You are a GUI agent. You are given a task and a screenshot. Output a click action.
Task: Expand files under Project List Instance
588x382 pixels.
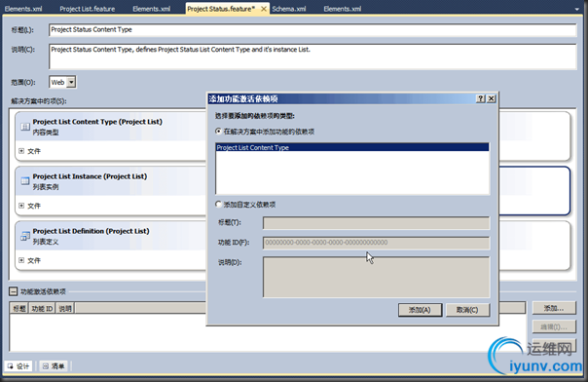click(x=21, y=206)
